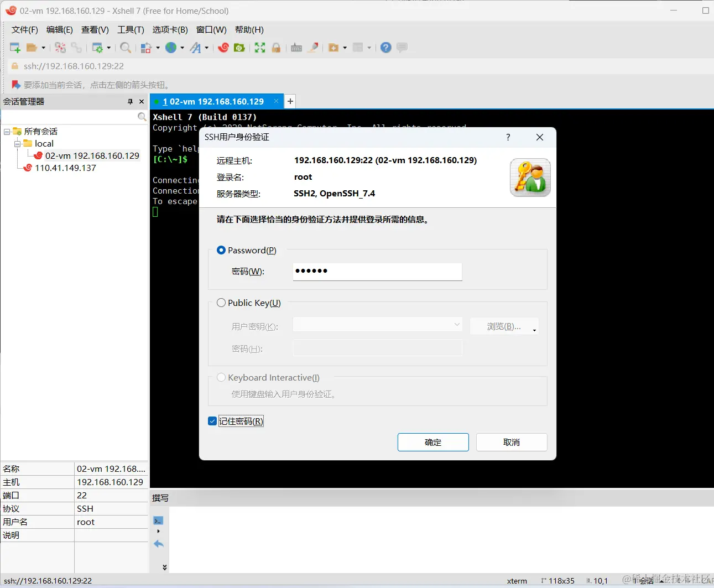This screenshot has height=588, width=714.
Task: Close the 02-vm session tab
Action: [x=277, y=101]
